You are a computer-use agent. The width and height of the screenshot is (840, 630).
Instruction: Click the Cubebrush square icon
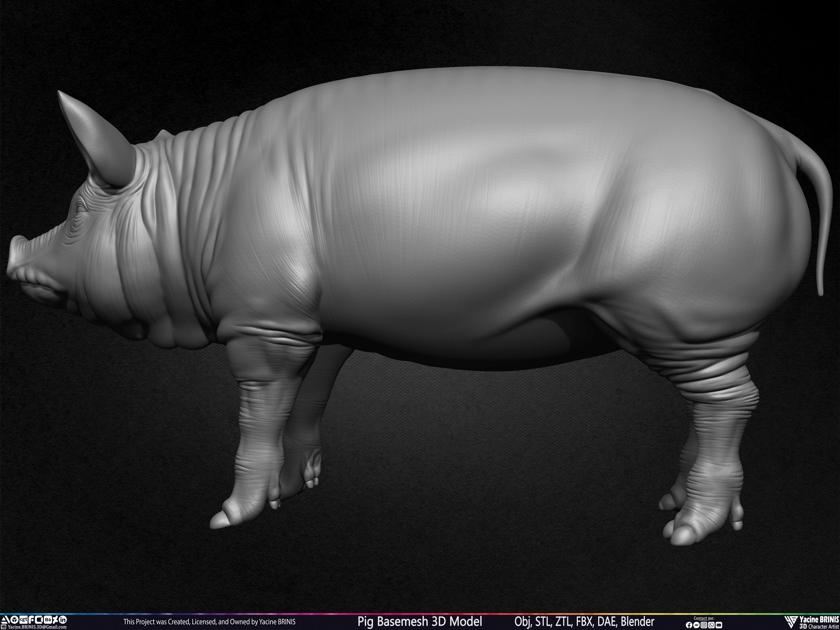(39, 620)
